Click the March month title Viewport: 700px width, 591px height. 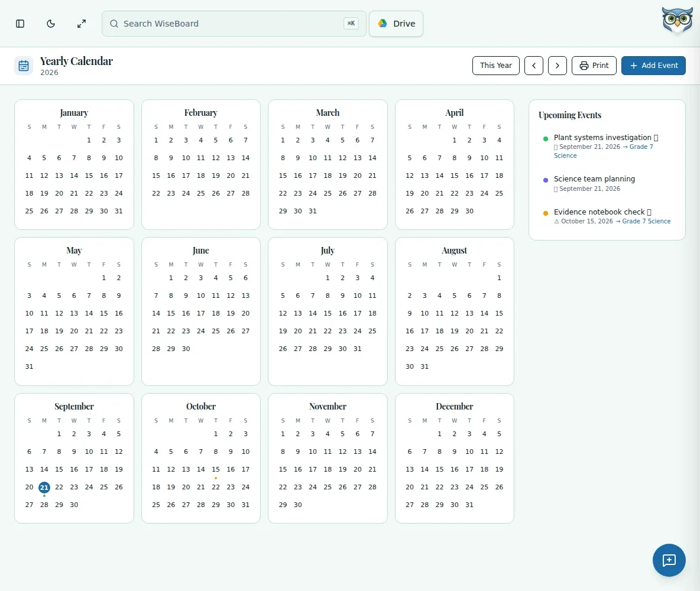(x=328, y=113)
